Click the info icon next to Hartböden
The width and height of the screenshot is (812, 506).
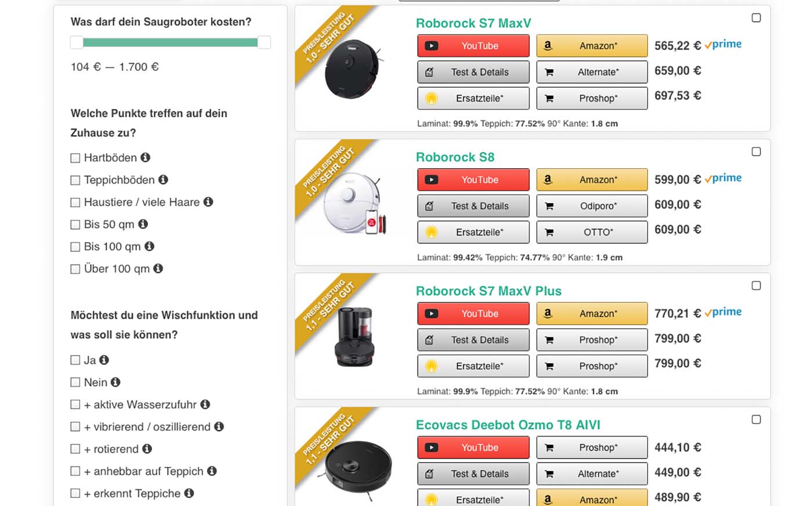146,157
